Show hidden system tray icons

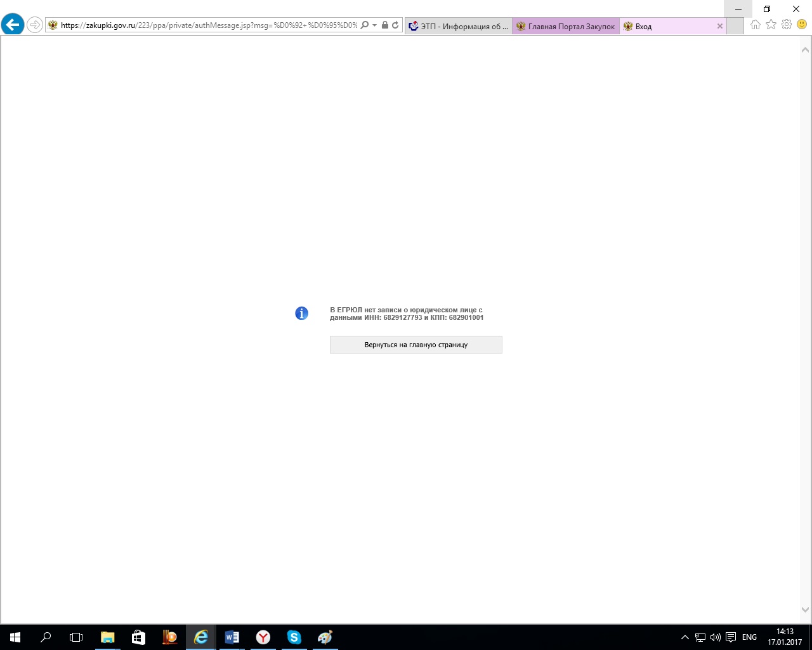click(x=684, y=637)
